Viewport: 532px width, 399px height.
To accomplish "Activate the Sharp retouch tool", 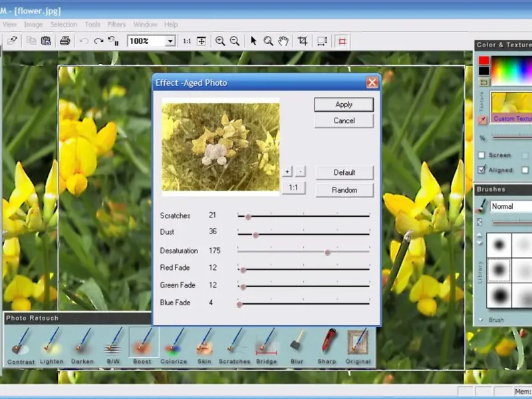I will click(x=327, y=344).
